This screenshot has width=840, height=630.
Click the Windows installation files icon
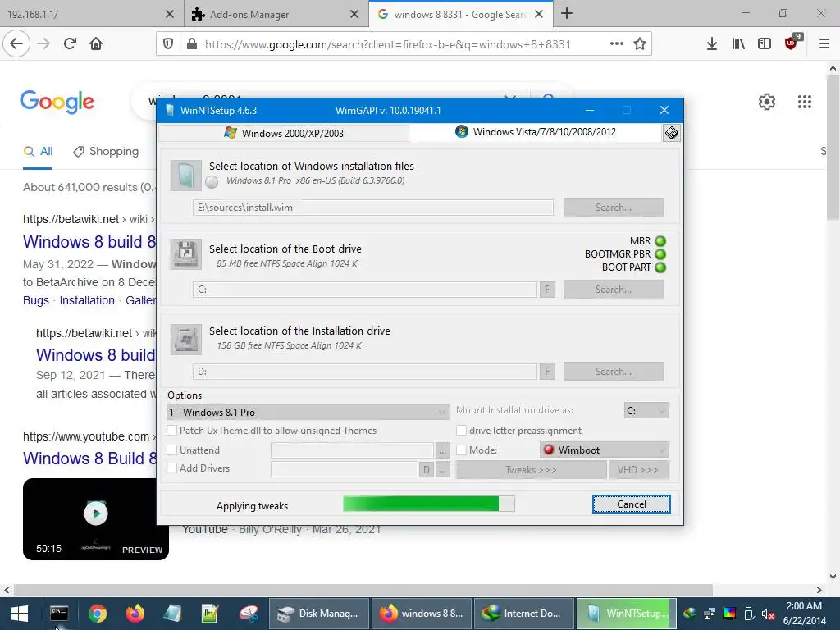click(x=186, y=176)
